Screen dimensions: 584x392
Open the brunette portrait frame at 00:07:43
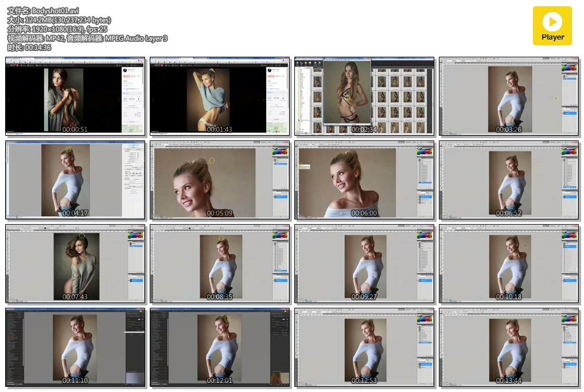click(75, 264)
